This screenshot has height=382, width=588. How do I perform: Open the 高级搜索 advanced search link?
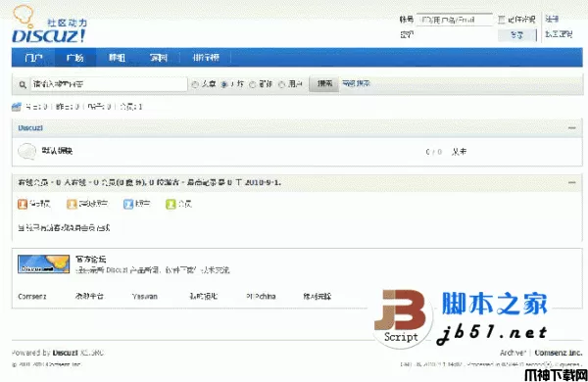(356, 83)
